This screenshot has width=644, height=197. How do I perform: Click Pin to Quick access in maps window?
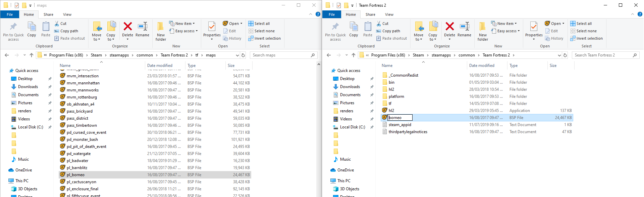(x=13, y=32)
